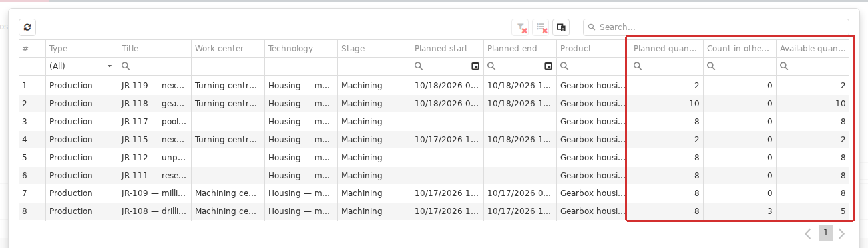This screenshot has width=868, height=248.
Task: Select page 1 in the pager
Action: (825, 233)
